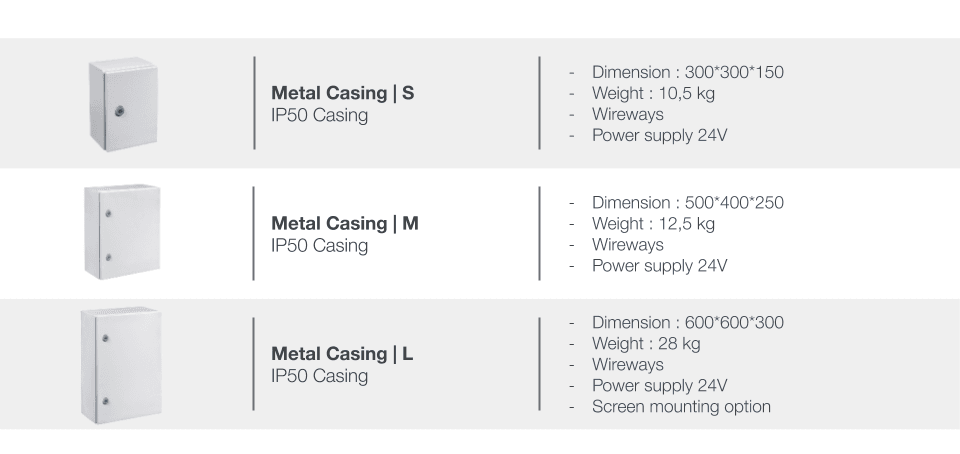
Task: Click the medium Metal Casing M image
Action: coord(122,231)
